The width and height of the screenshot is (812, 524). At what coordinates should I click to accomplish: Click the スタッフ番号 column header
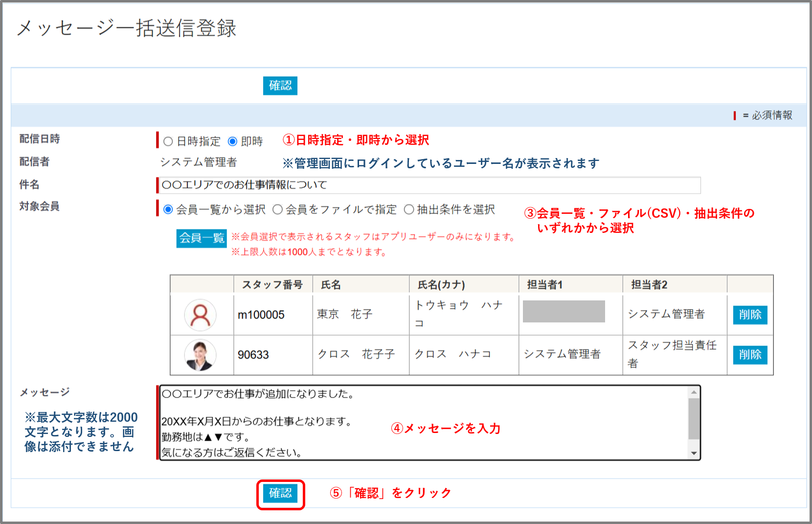click(x=273, y=285)
